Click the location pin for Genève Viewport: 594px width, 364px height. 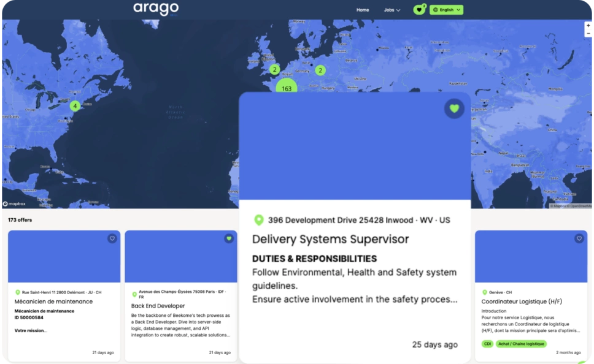coord(485,292)
